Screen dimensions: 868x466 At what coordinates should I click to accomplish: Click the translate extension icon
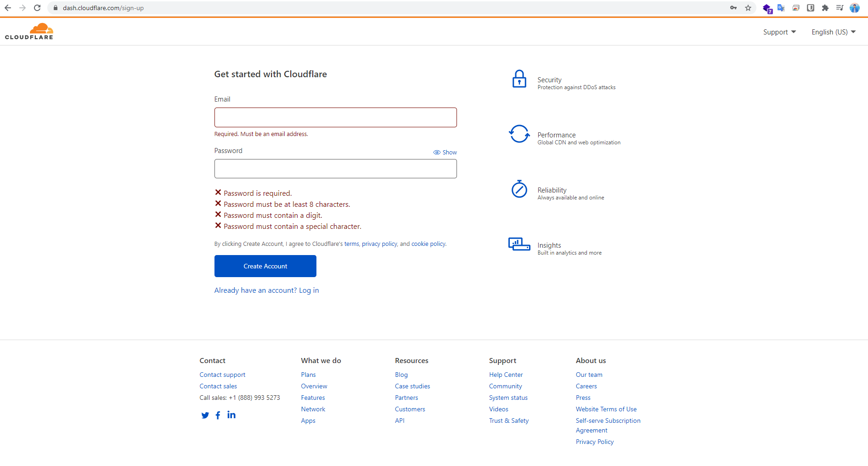tap(781, 8)
